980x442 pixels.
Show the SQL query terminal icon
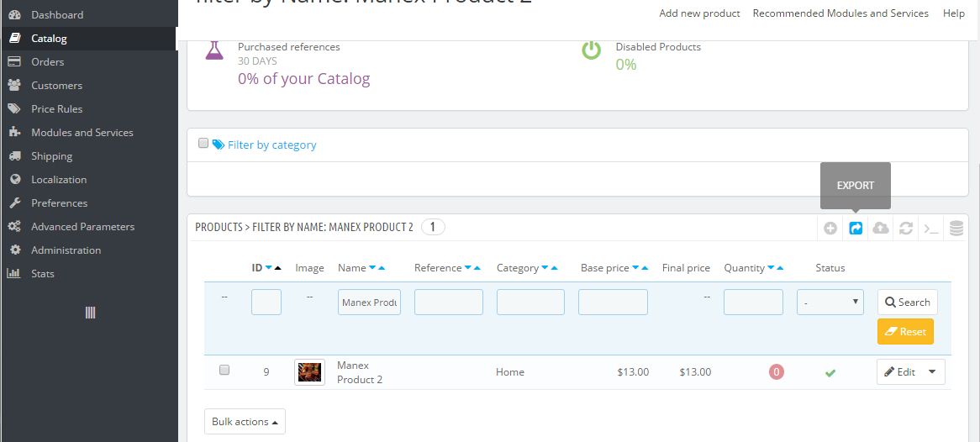[931, 228]
